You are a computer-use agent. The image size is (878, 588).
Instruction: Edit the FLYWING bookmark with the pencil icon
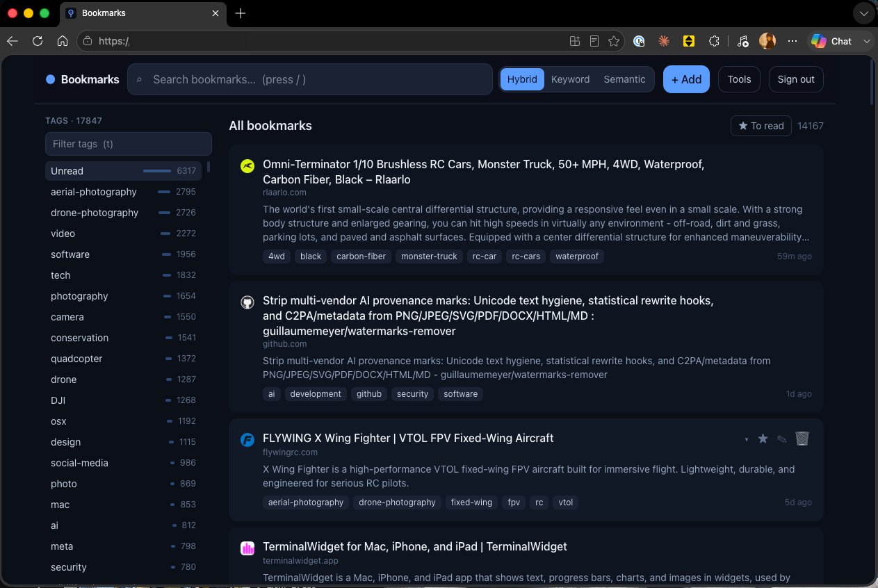pos(782,439)
